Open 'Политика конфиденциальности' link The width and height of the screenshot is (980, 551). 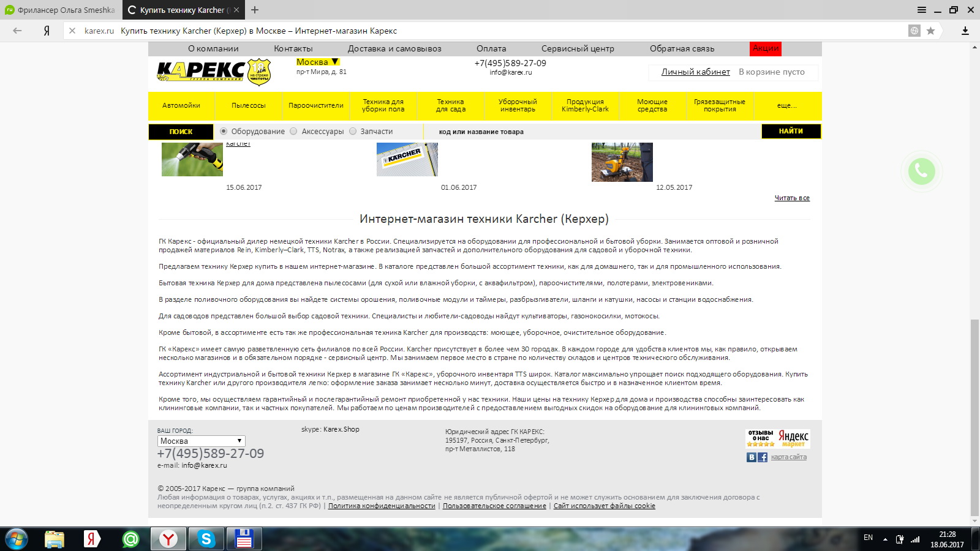click(x=382, y=506)
